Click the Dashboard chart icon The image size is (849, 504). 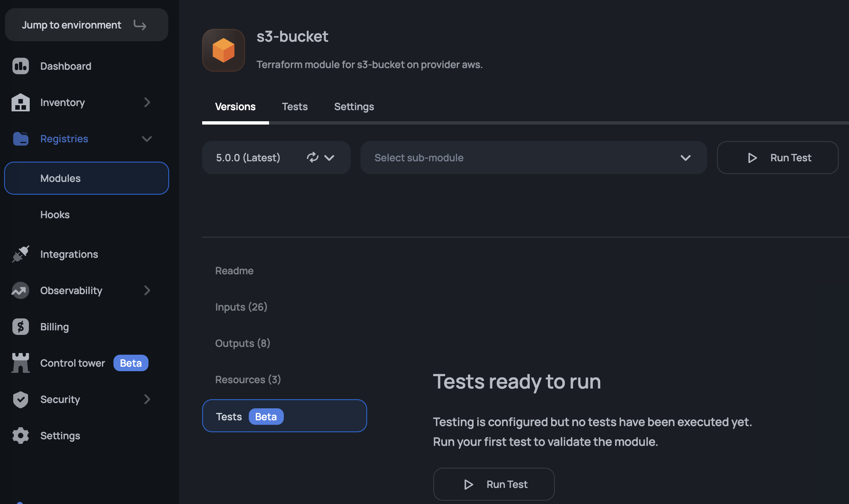(x=20, y=66)
